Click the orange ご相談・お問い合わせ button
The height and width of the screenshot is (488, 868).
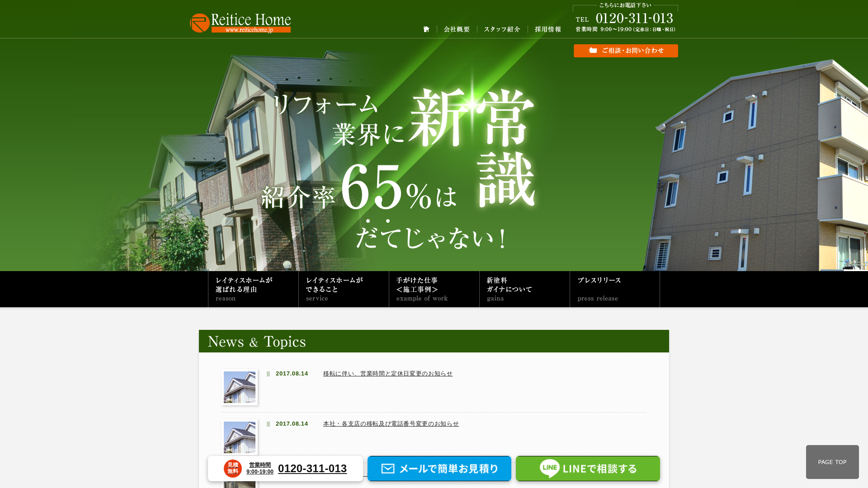tap(626, 51)
